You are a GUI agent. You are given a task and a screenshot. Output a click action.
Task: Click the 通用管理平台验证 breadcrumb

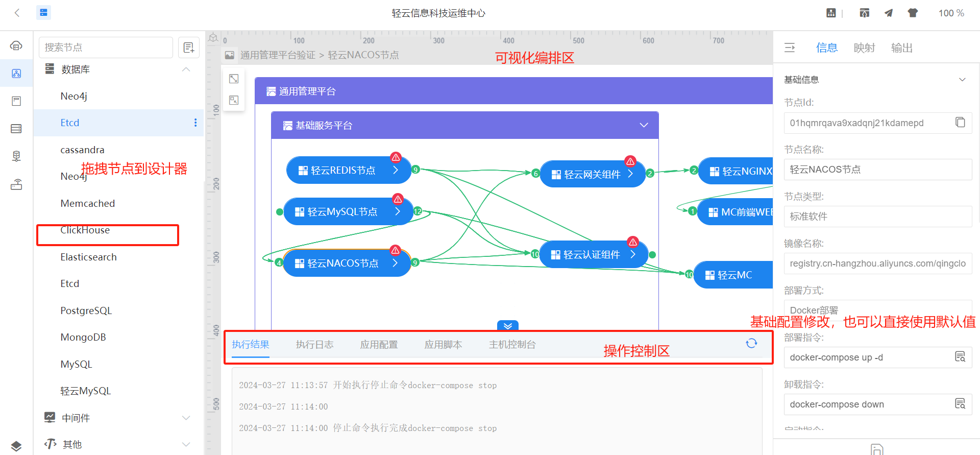(278, 55)
